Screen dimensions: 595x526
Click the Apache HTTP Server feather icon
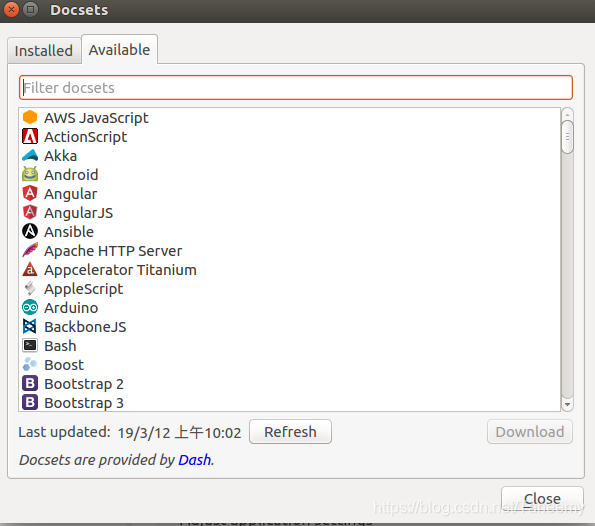(x=30, y=250)
